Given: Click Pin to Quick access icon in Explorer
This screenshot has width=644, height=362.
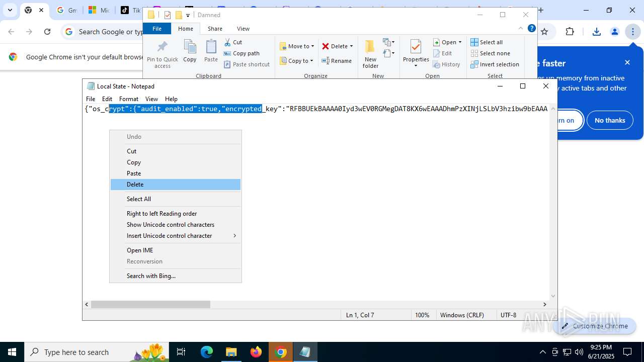Looking at the screenshot, I should (x=162, y=54).
